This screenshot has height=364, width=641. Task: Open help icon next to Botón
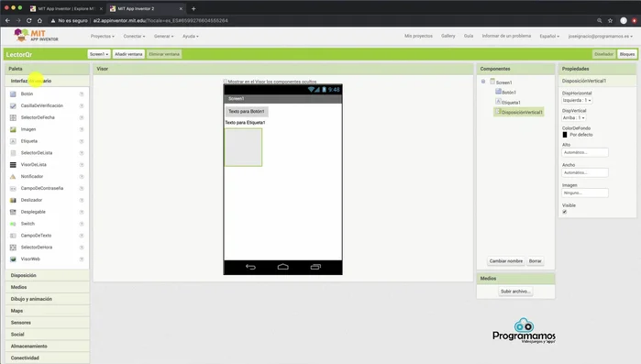click(82, 94)
